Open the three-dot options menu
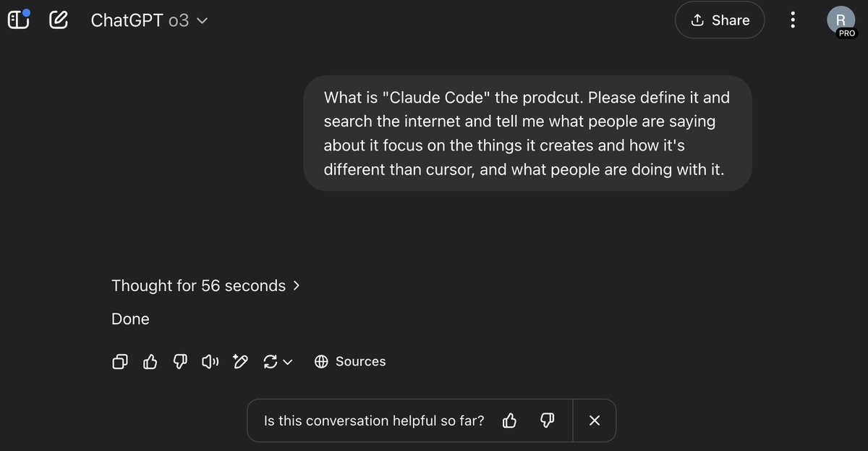 pyautogui.click(x=793, y=20)
